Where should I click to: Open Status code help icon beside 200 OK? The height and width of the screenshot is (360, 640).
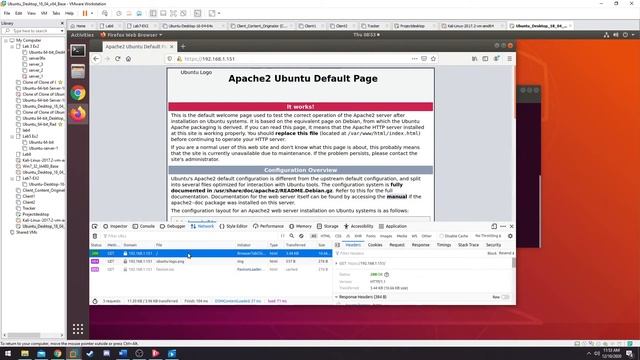click(387, 275)
